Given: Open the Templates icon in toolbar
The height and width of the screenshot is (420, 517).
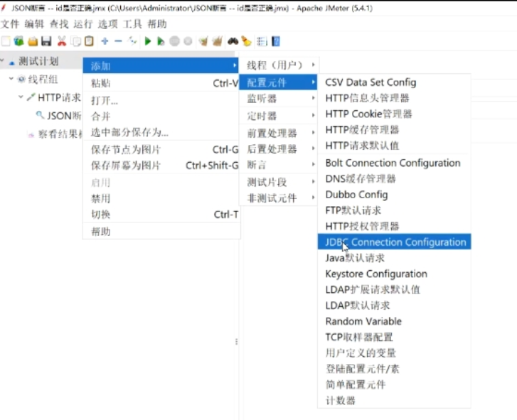Looking at the screenshot, I should (18, 41).
